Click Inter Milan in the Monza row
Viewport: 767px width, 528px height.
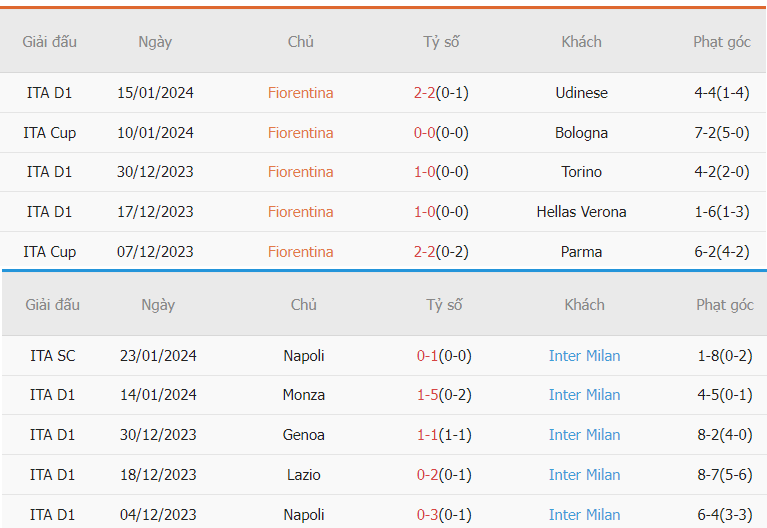(x=584, y=395)
